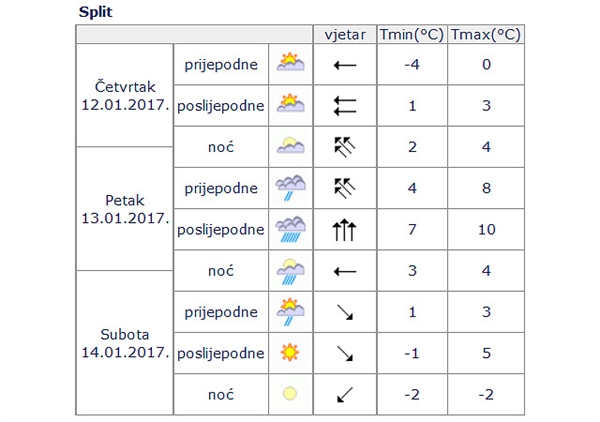
Task: Click the Petak 13.01.2017. date cell
Action: (125, 209)
